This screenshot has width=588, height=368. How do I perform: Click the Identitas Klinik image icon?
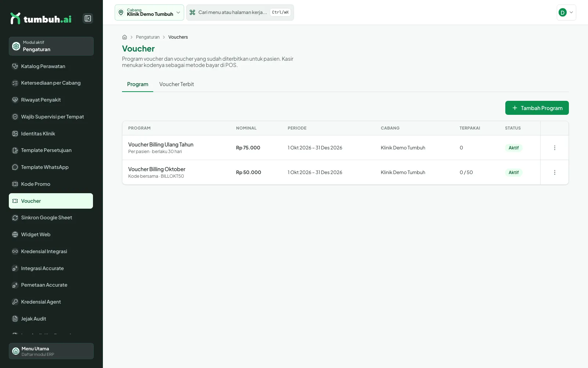coord(15,134)
